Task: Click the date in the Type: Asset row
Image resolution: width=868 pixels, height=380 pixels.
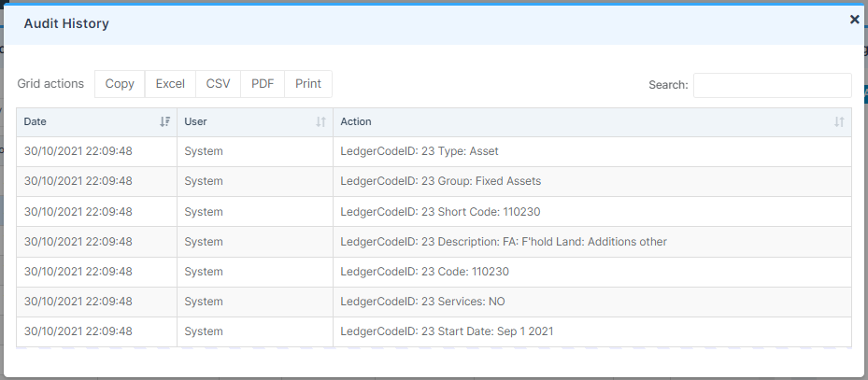Action: (78, 151)
